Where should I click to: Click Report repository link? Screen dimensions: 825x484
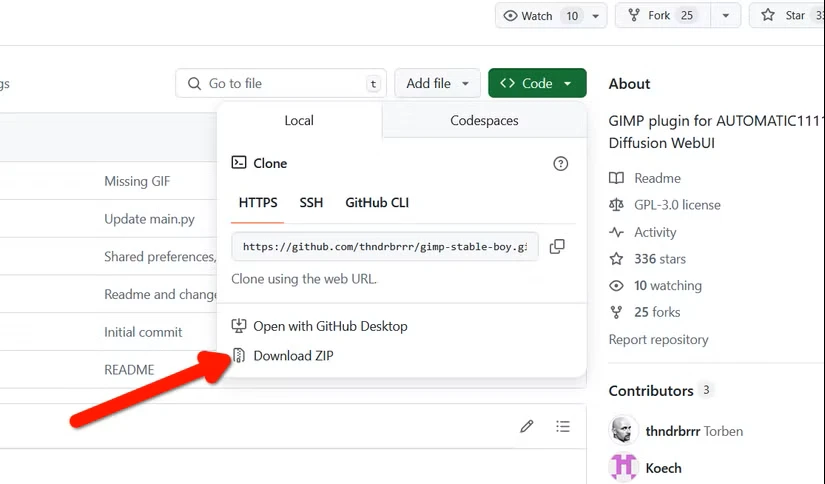point(658,339)
